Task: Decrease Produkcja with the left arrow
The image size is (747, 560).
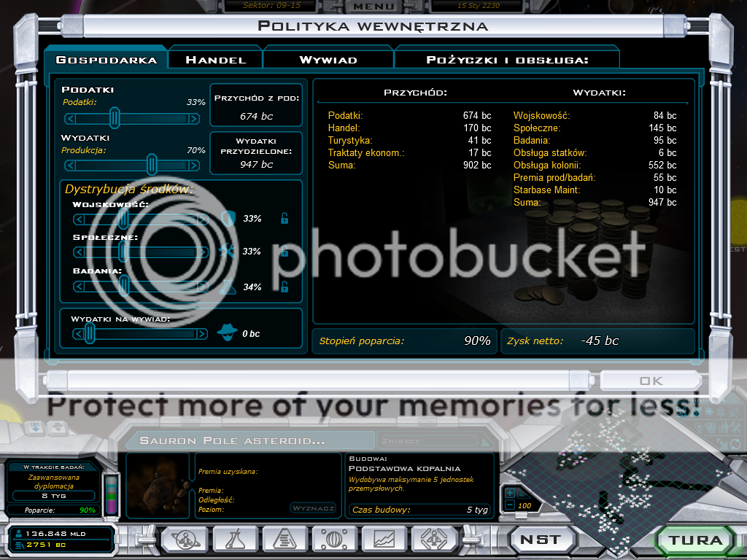Action: pos(71,166)
